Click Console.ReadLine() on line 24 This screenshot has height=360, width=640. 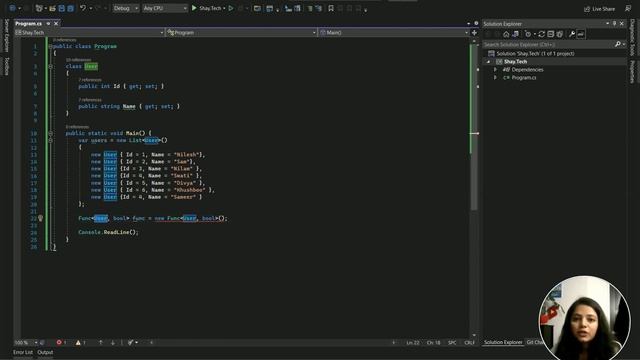click(x=108, y=232)
